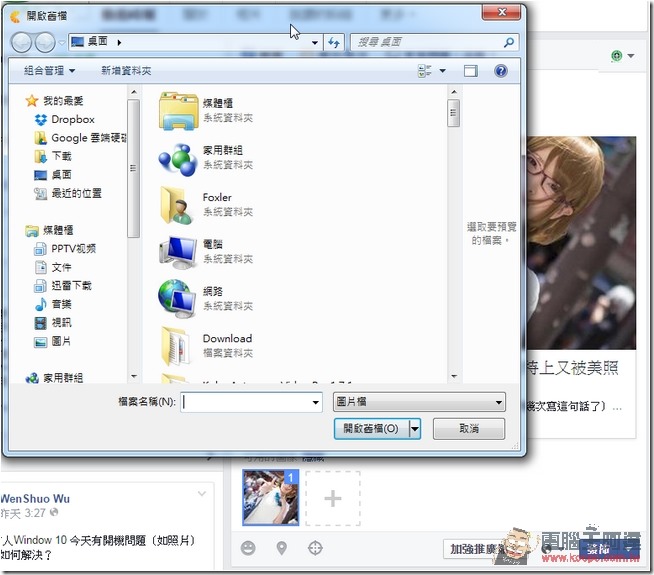
Task: Select the 家用群組 system folder icon
Action: pos(178,159)
